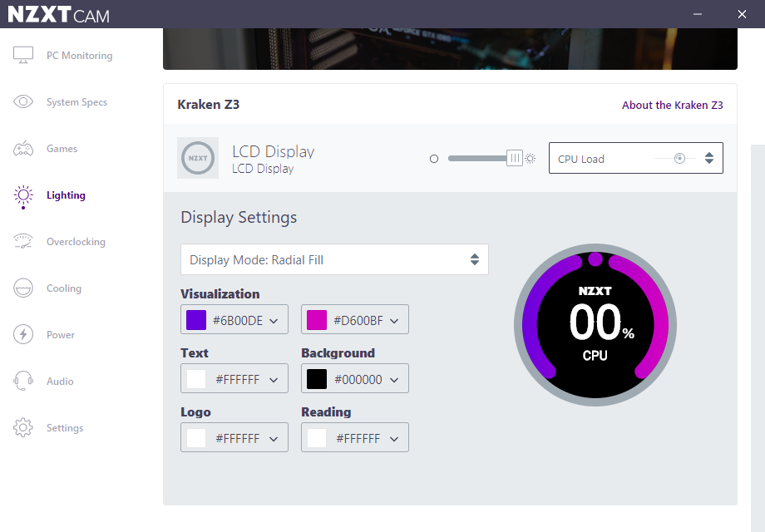Viewport: 765px width, 532px height.
Task: Click the Power lightning bolt icon
Action: pyautogui.click(x=23, y=334)
